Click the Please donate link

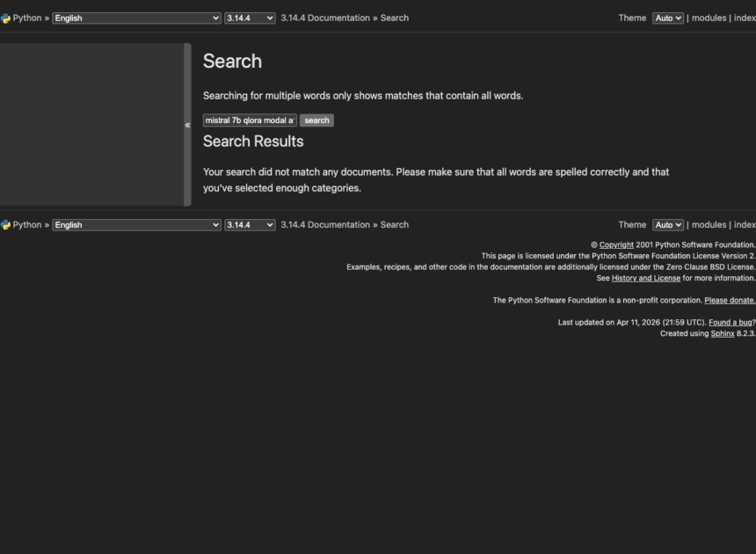coord(729,300)
